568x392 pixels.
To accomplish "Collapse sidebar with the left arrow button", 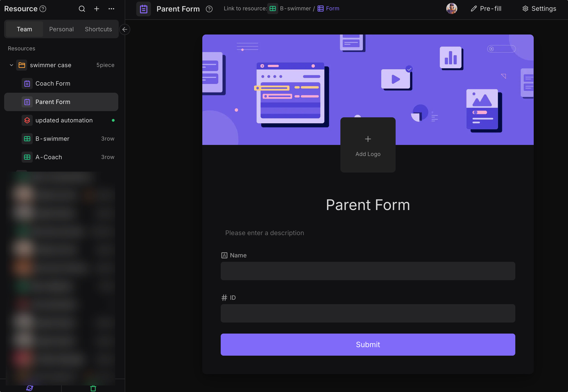I will pos(125,29).
